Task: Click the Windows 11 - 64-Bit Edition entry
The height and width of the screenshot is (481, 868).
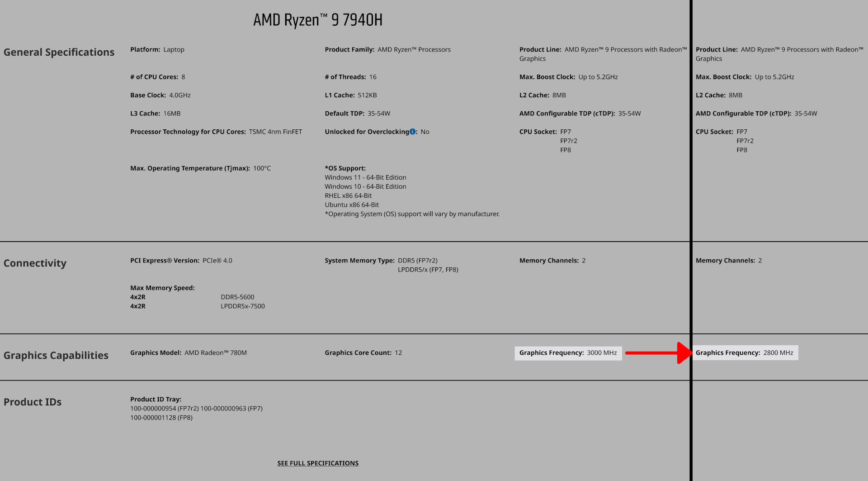Action: click(x=365, y=177)
